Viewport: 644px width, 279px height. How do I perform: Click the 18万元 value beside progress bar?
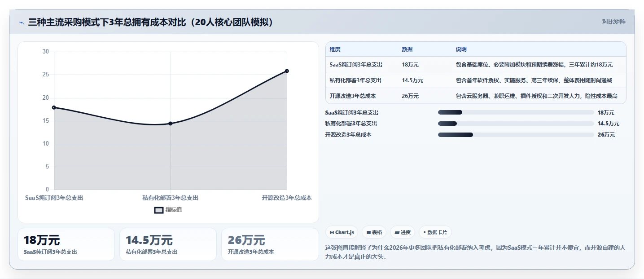coord(606,112)
